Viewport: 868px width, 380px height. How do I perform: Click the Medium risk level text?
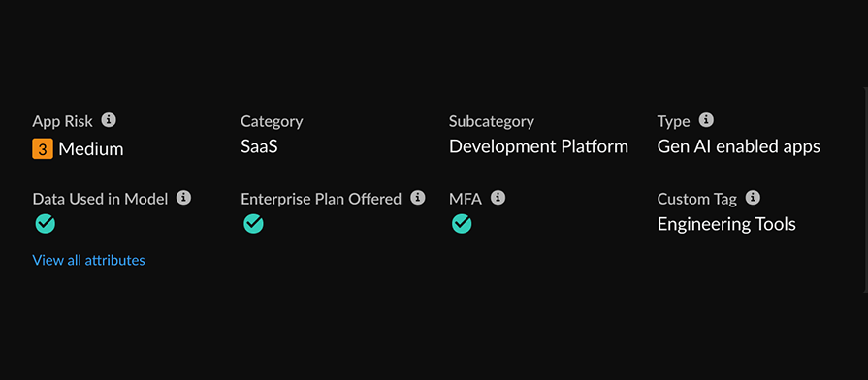pyautogui.click(x=91, y=148)
